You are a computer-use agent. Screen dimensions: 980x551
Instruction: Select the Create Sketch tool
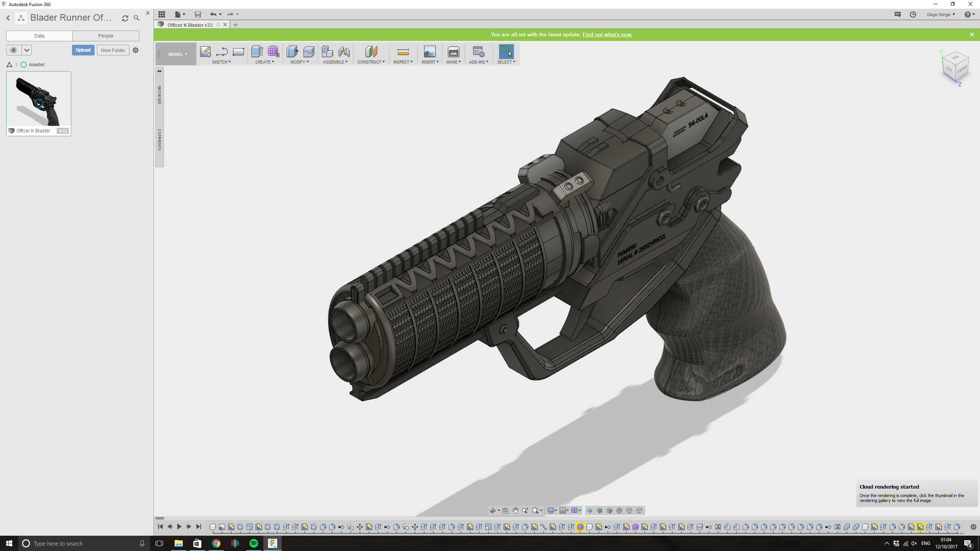click(x=205, y=52)
